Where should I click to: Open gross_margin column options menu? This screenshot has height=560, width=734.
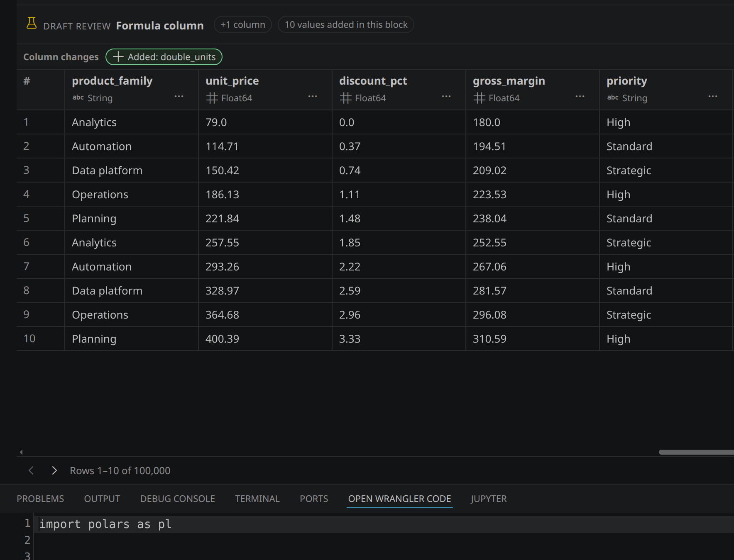[580, 96]
